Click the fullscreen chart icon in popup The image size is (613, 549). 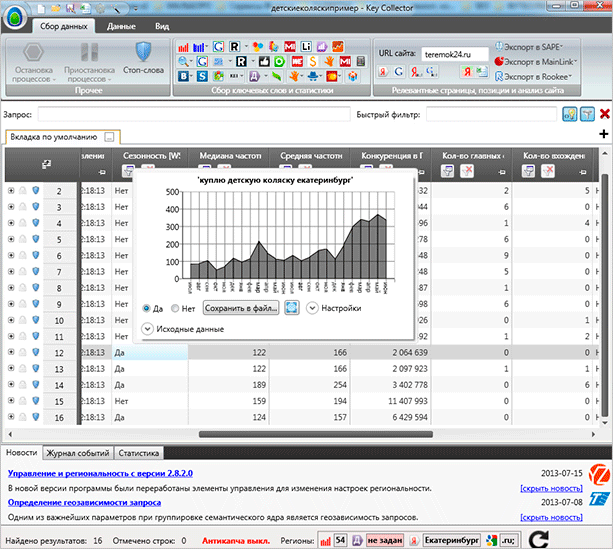[292, 308]
